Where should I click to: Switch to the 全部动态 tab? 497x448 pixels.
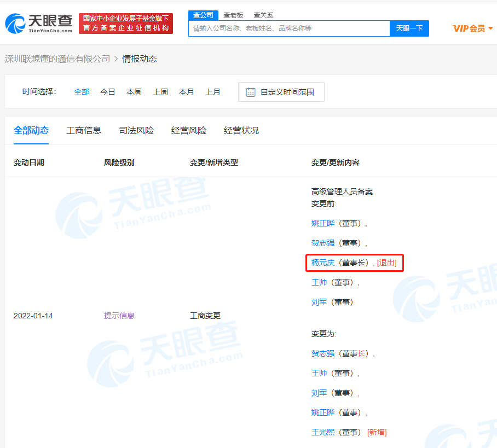tap(31, 130)
